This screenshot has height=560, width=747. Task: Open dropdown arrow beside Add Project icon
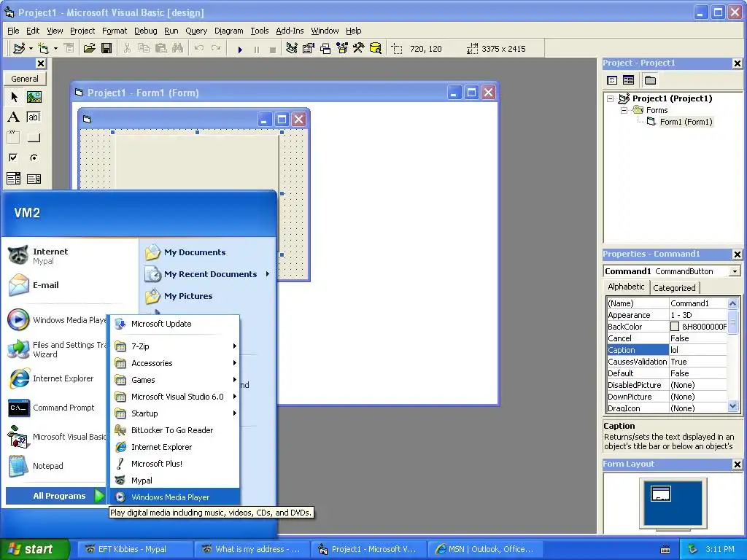pyautogui.click(x=31, y=48)
